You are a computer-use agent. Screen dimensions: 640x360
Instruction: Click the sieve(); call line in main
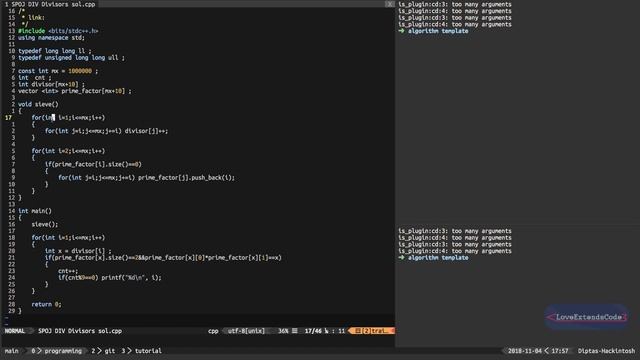(x=44, y=224)
